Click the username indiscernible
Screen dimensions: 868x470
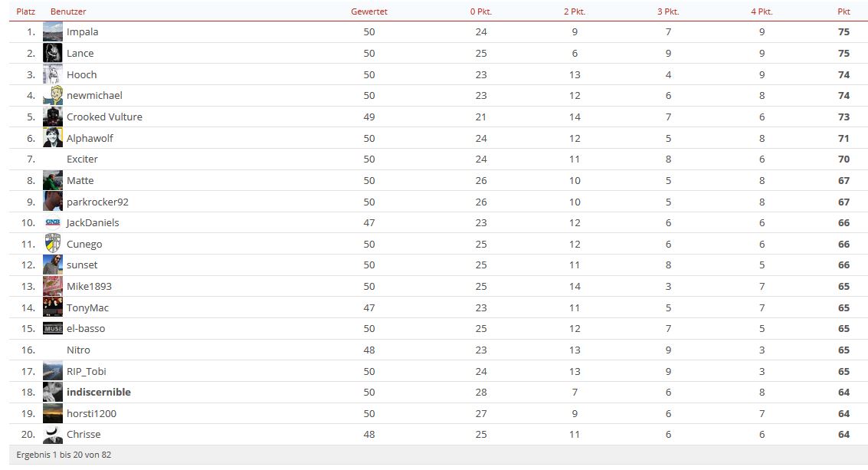tap(99, 392)
